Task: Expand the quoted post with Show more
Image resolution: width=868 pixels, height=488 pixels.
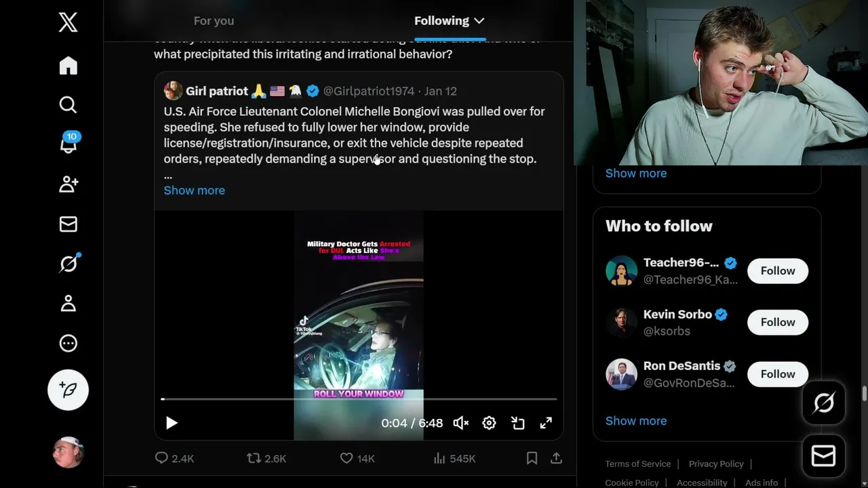Action: pos(194,190)
